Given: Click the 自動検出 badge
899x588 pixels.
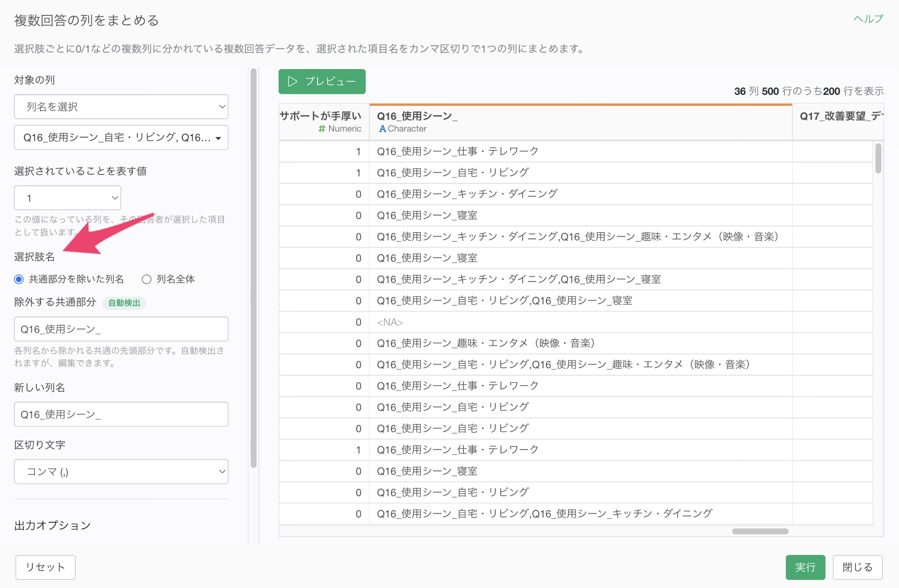Looking at the screenshot, I should pos(124,303).
